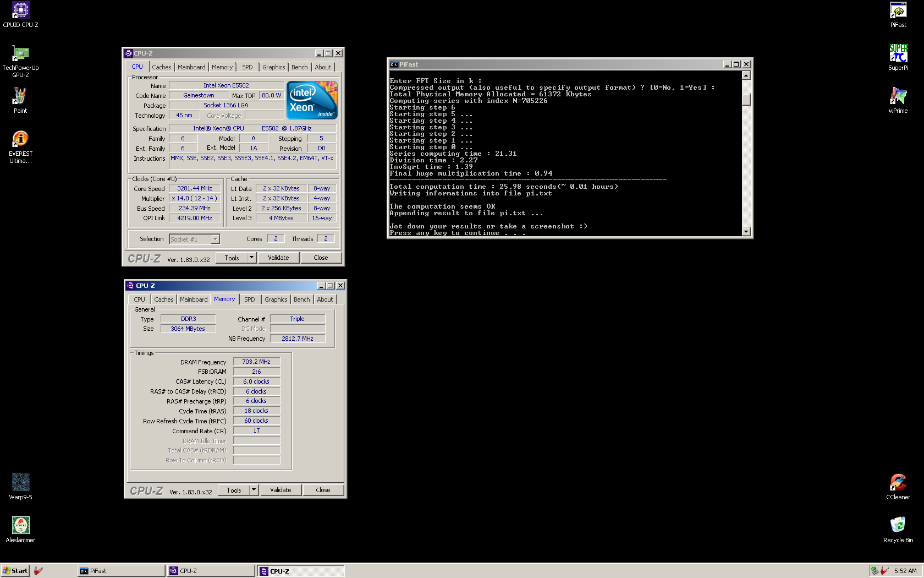Click the 5:52 AM taskbar clock
The height and width of the screenshot is (578, 924).
click(x=905, y=571)
